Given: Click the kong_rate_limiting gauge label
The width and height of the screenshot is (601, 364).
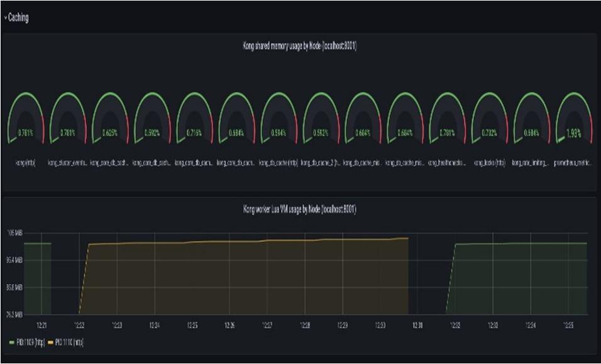Looking at the screenshot, I should 532,163.
